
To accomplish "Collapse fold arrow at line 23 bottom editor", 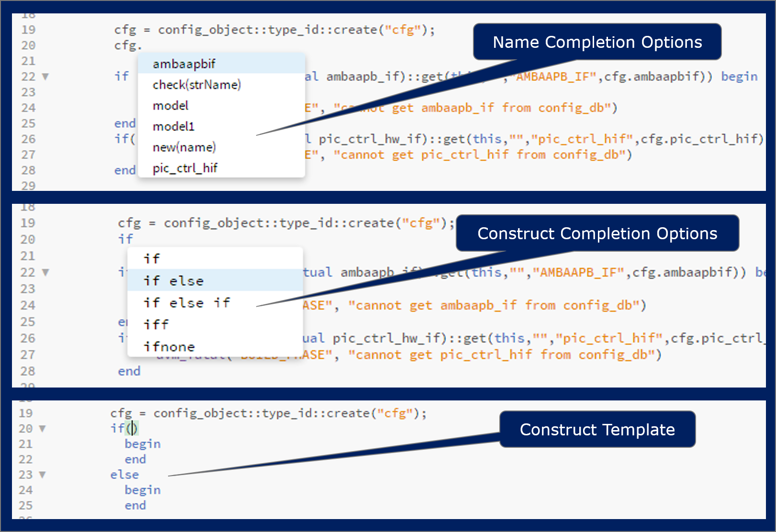I will pos(42,475).
